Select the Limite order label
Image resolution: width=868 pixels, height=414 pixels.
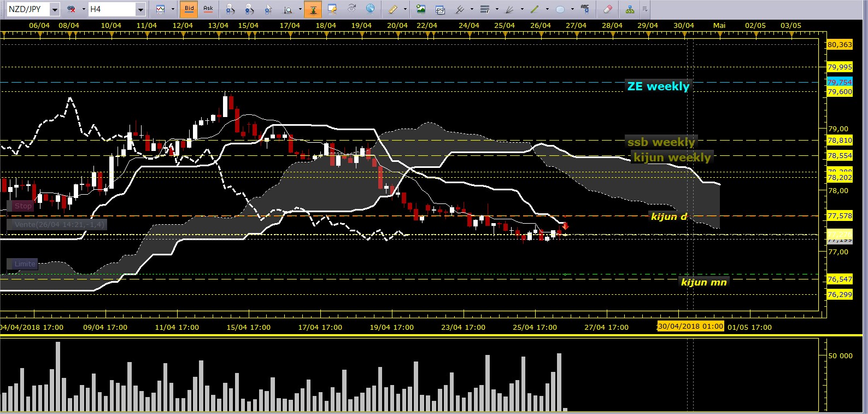22,264
